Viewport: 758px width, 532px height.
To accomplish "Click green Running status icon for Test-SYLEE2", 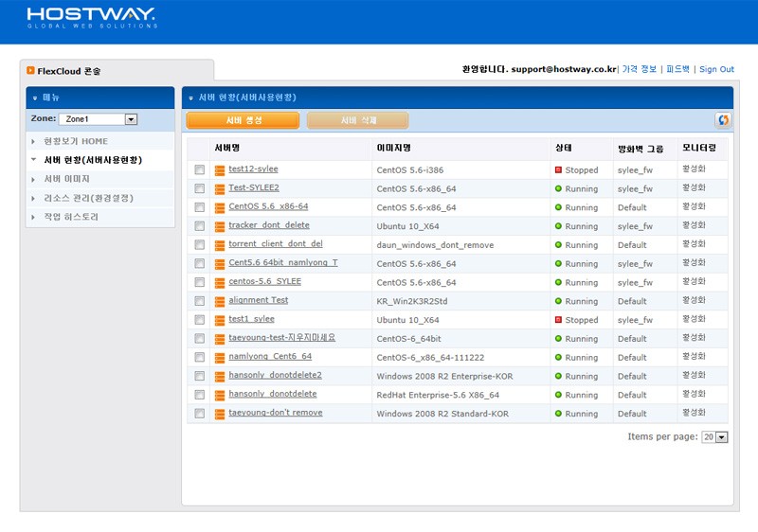I will pos(558,188).
